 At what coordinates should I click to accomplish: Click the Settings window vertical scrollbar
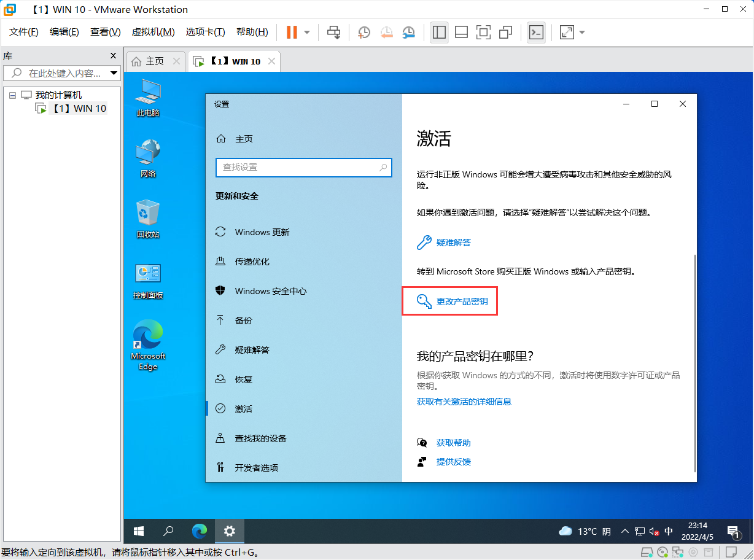694,364
